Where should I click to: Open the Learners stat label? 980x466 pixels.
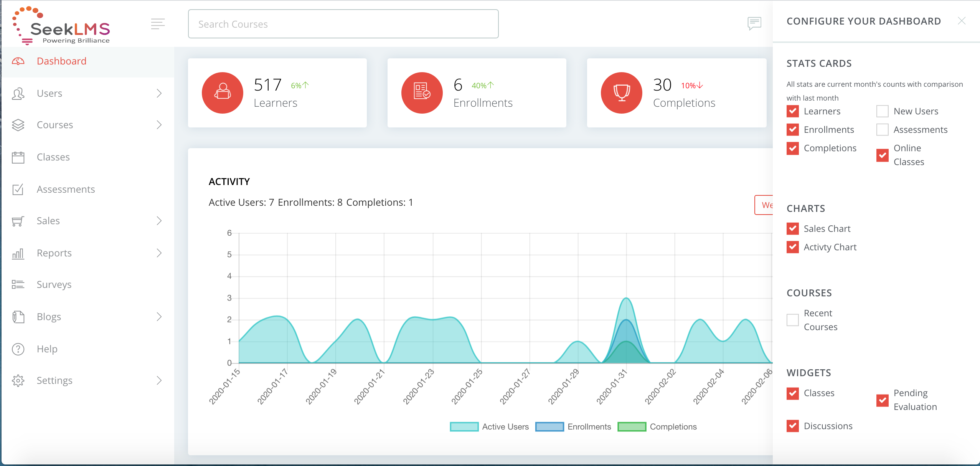click(276, 103)
